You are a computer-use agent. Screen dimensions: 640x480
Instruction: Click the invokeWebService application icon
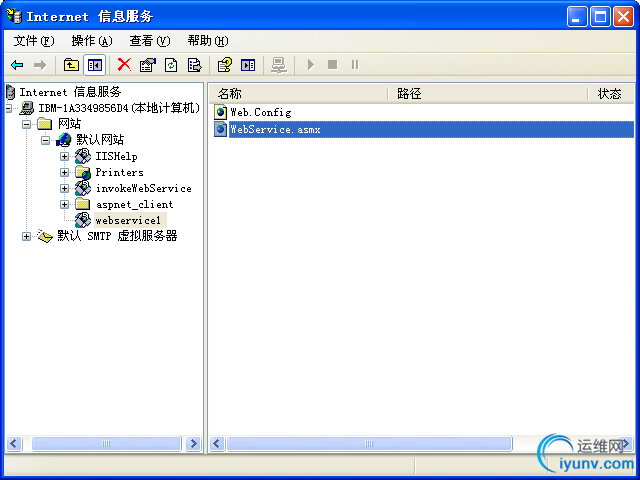(x=83, y=188)
